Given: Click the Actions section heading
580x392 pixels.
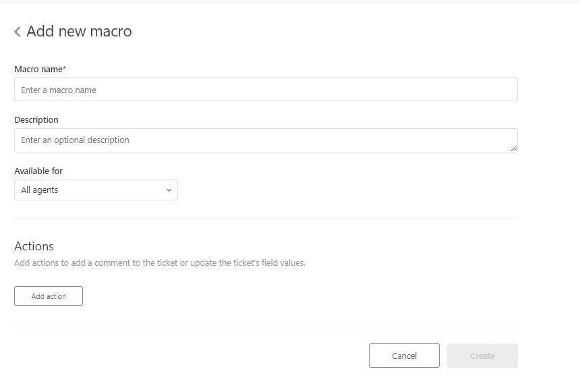Looking at the screenshot, I should click(x=34, y=246).
